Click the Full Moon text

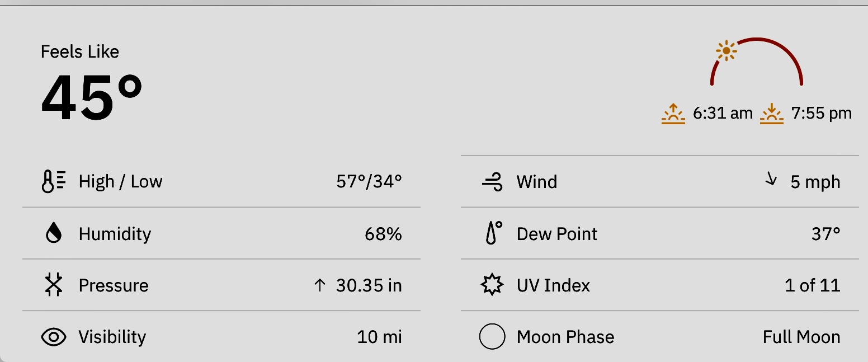(801, 337)
